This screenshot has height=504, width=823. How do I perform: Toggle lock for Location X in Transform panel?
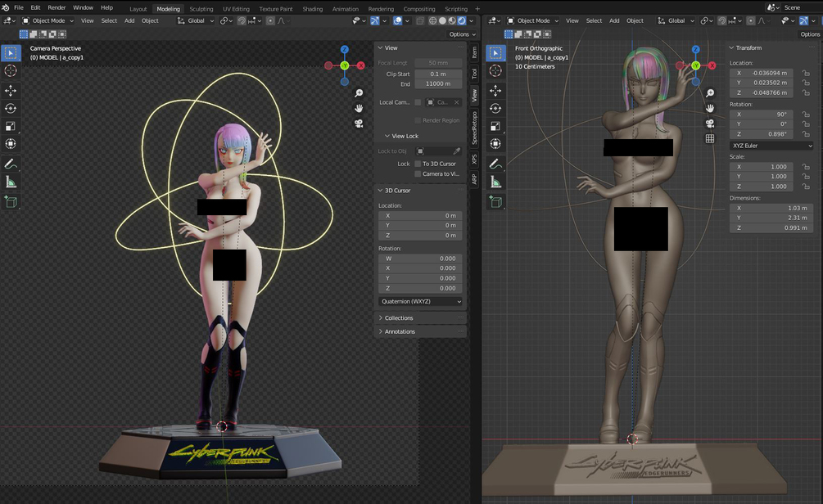click(x=806, y=74)
